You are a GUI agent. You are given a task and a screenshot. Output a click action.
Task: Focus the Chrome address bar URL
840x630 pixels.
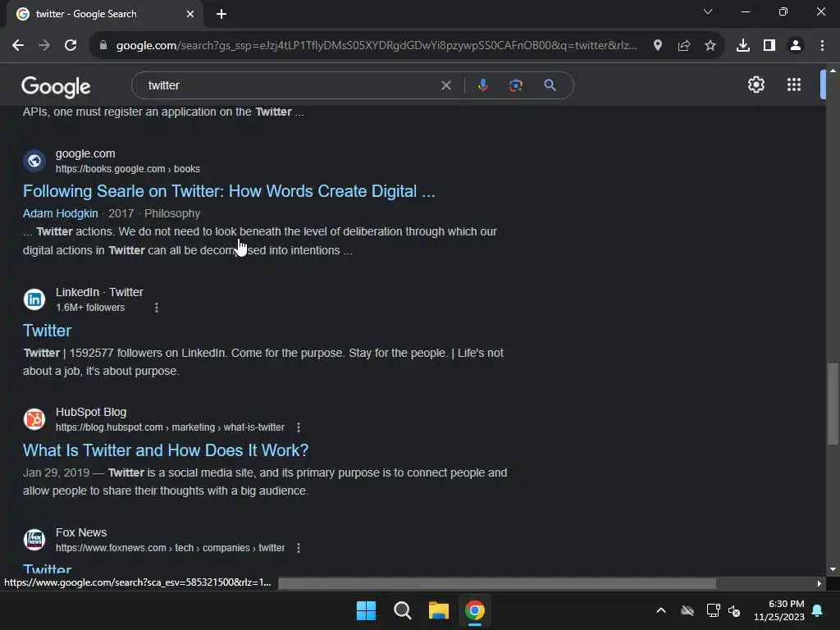click(x=377, y=46)
